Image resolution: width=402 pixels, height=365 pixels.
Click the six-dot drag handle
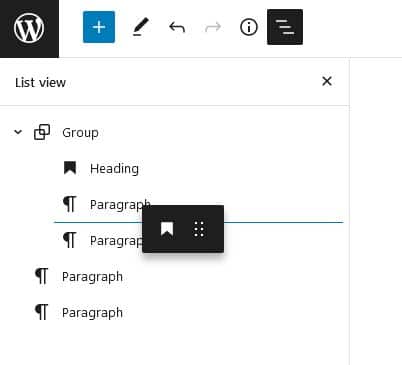(199, 229)
